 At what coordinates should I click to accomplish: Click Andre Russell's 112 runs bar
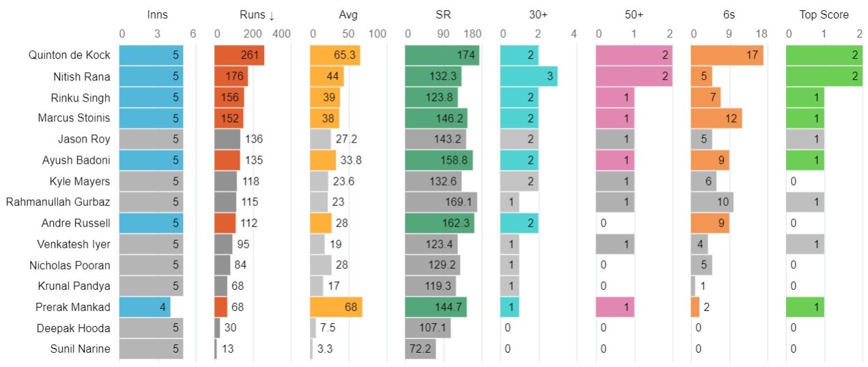pyautogui.click(x=225, y=223)
